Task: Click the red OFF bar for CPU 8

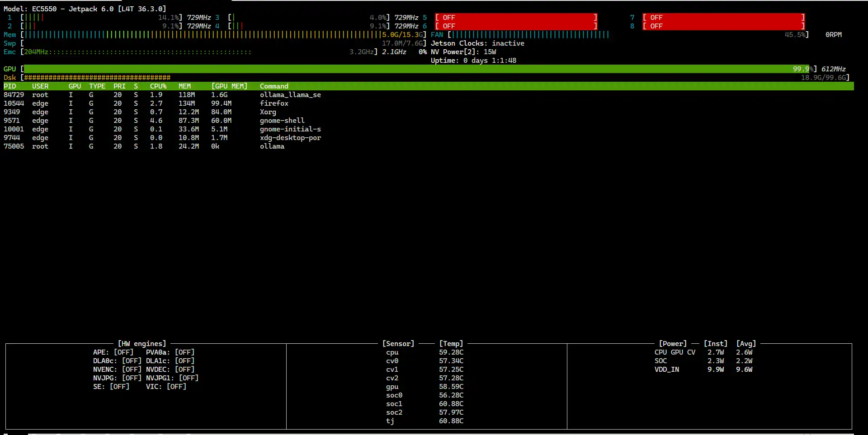Action: coord(723,26)
